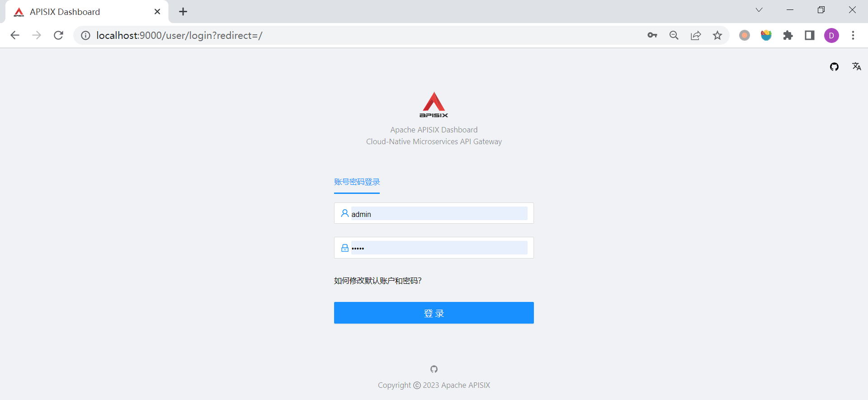Select the 账号密码登录 tab
The width and height of the screenshot is (868, 400).
[x=357, y=182]
